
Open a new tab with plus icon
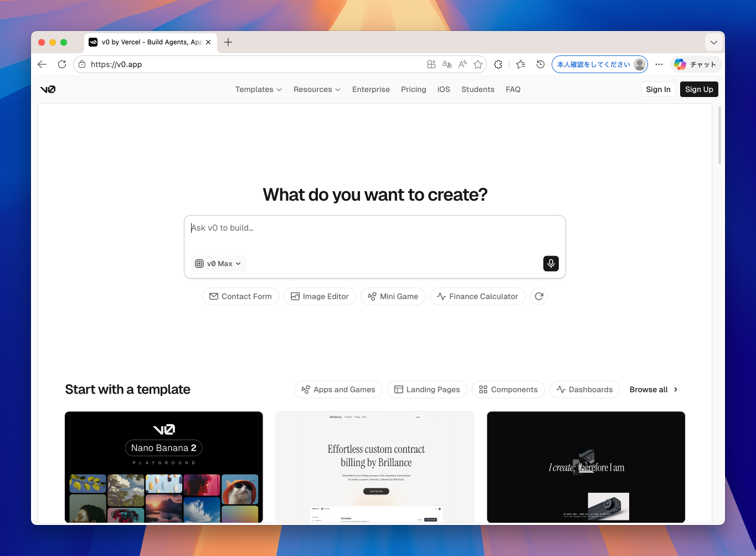(x=228, y=42)
